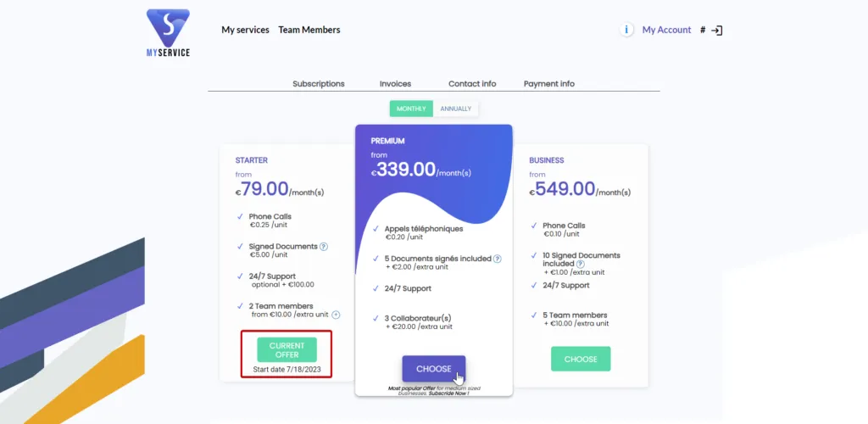Click the hash symbol next to logout
The height and width of the screenshot is (424, 868).
pyautogui.click(x=703, y=30)
